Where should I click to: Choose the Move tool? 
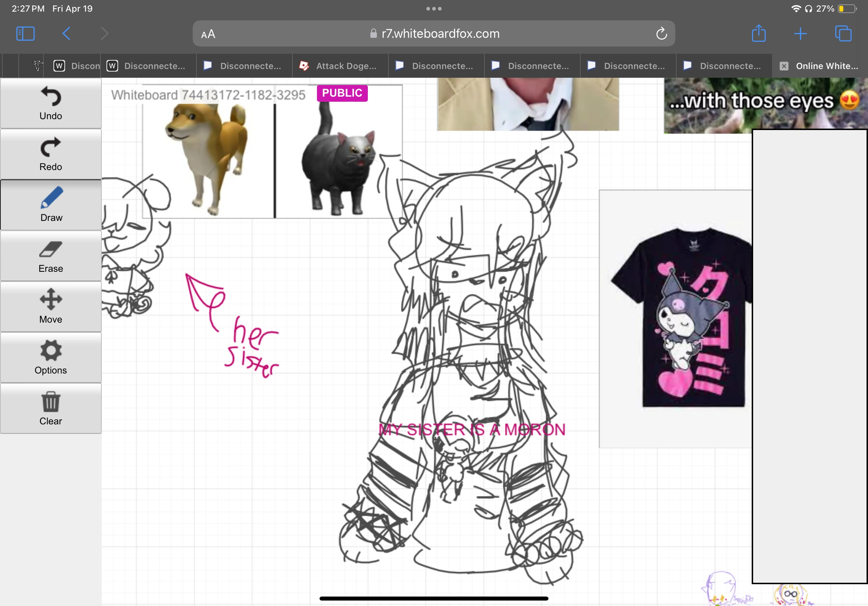(51, 307)
